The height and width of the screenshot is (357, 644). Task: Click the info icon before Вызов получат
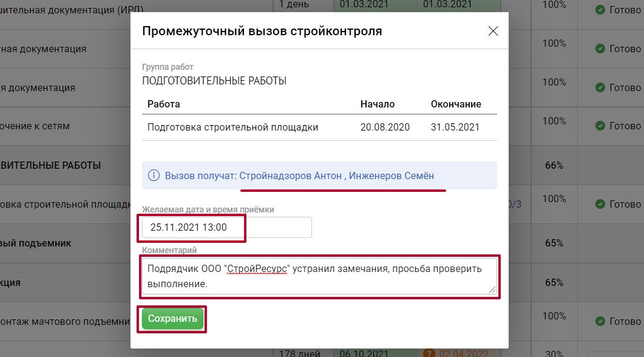pos(154,176)
